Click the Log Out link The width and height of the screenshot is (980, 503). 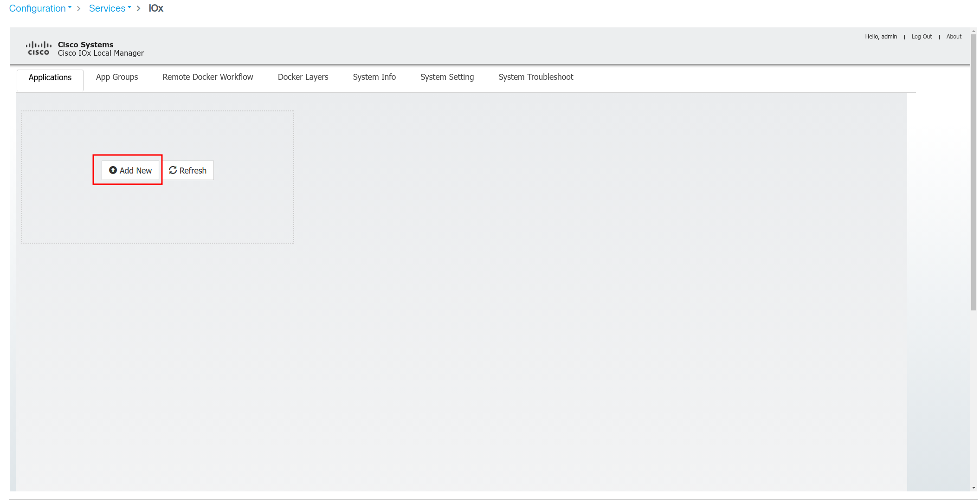pyautogui.click(x=922, y=37)
